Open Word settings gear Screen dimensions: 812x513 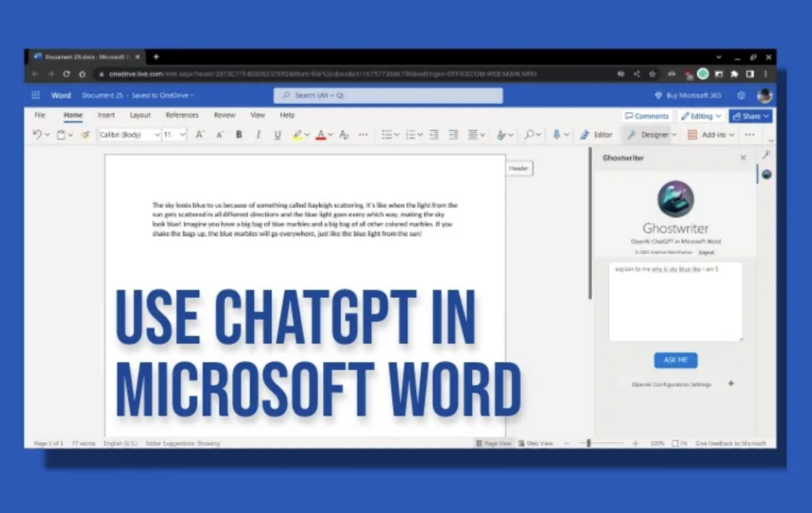tap(741, 95)
